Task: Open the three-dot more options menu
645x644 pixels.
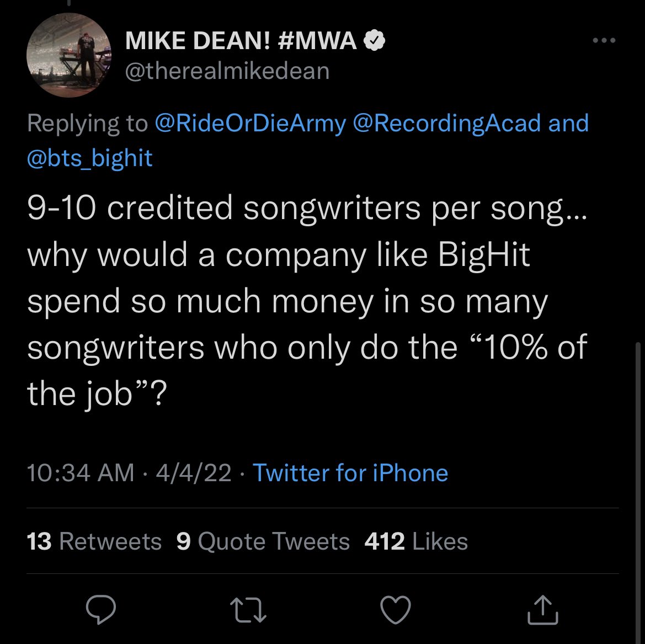Action: click(x=603, y=41)
